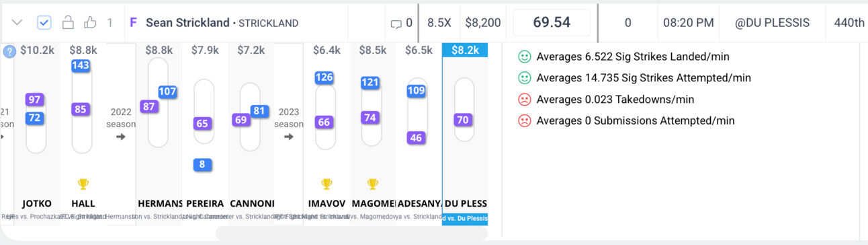Click the 2023 season arrow
This screenshot has width=868, height=245.
[288, 137]
